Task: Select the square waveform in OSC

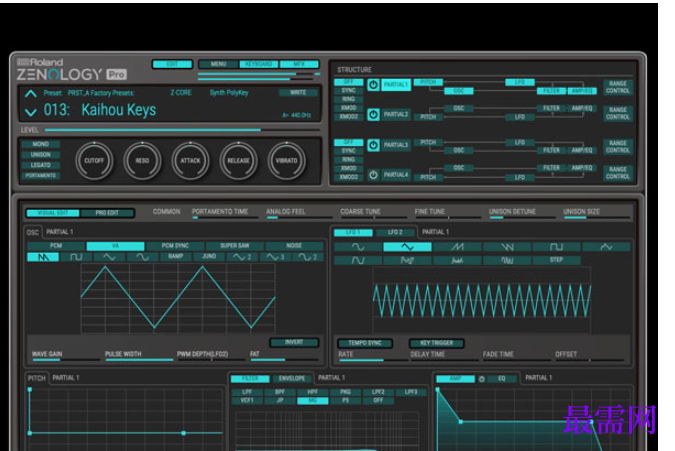Action: [x=76, y=257]
